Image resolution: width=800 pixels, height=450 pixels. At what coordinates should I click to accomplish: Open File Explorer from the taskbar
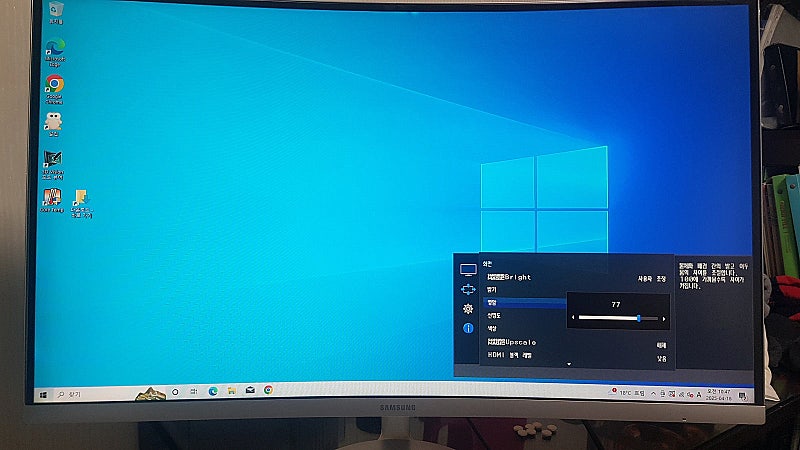[232, 390]
